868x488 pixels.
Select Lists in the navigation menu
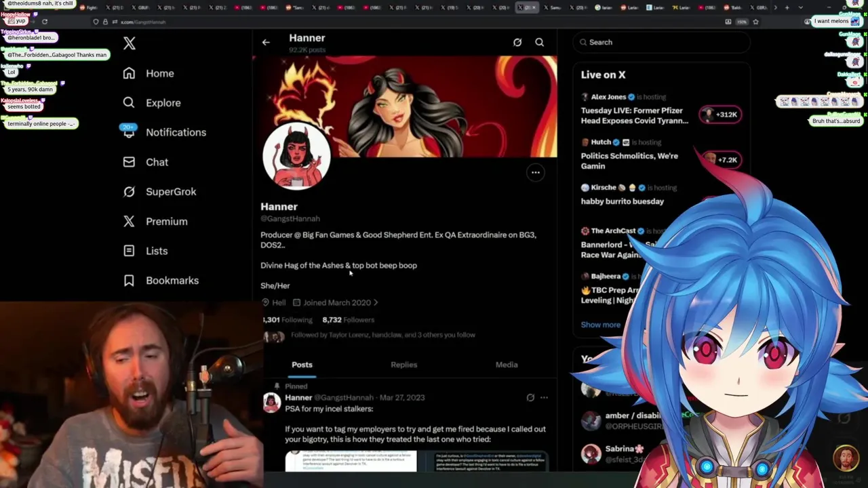157,251
